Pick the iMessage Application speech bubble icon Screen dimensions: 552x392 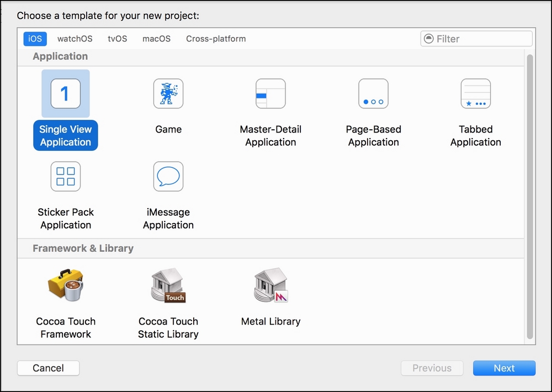(x=168, y=177)
